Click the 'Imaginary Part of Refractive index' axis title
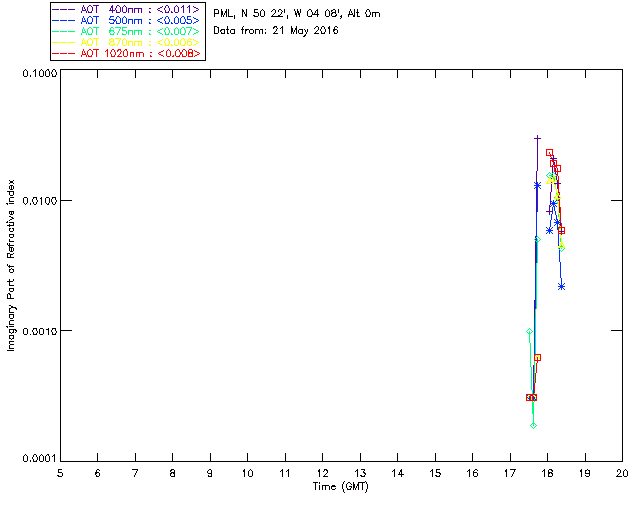Viewport: 640px width, 512px height. coord(11,265)
